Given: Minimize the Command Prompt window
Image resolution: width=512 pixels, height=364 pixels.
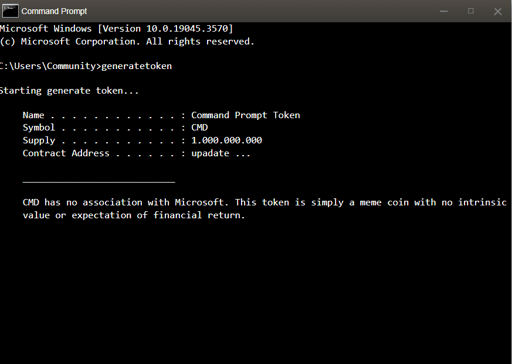Looking at the screenshot, I should [x=444, y=11].
